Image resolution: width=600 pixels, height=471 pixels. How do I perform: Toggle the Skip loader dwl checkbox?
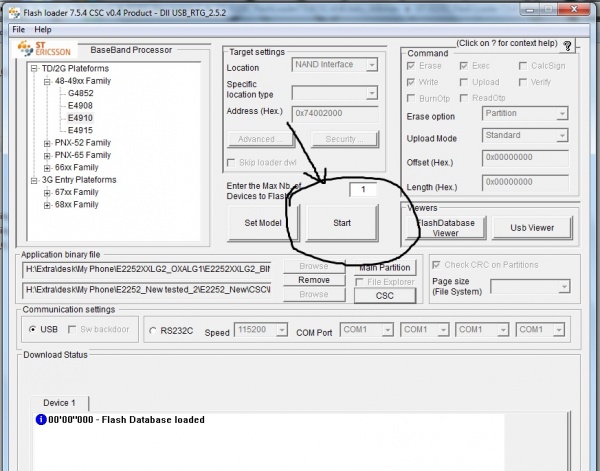pos(231,163)
